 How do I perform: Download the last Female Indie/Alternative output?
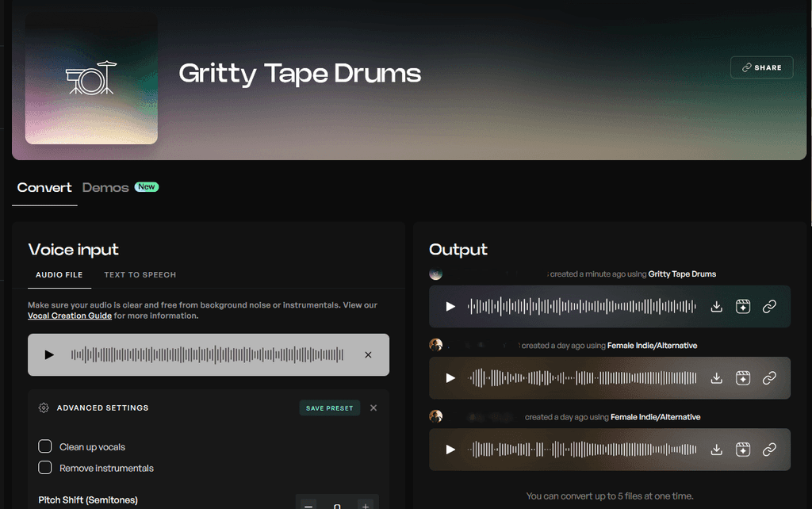(x=716, y=450)
